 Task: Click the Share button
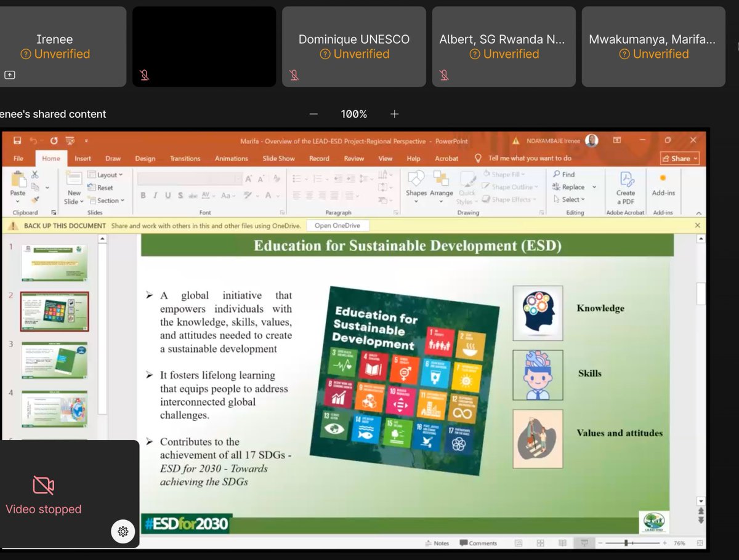pos(679,158)
